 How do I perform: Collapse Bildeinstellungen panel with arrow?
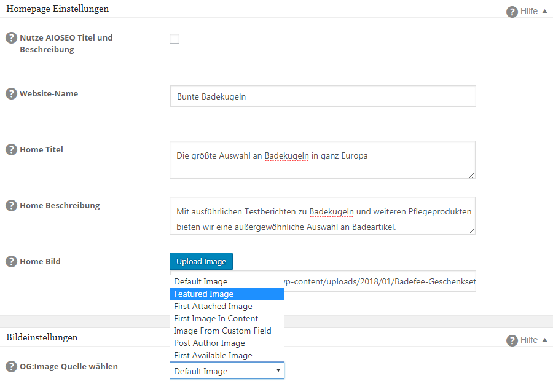(x=544, y=340)
